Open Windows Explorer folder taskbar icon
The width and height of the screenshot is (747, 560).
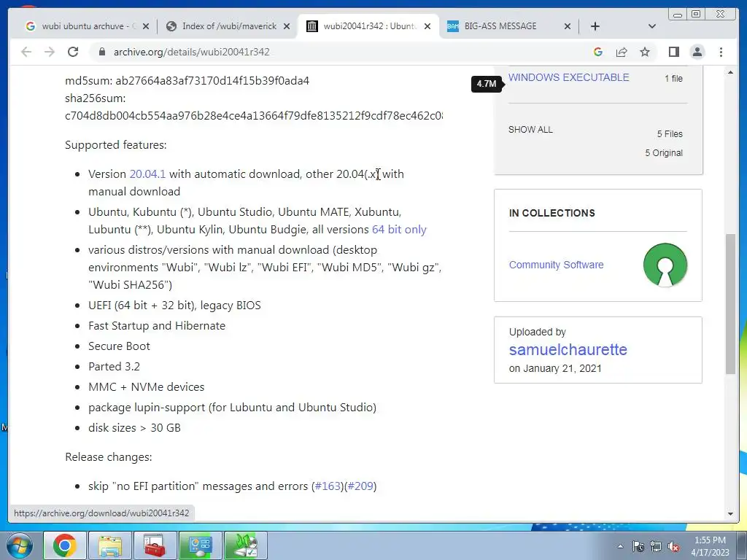110,545
